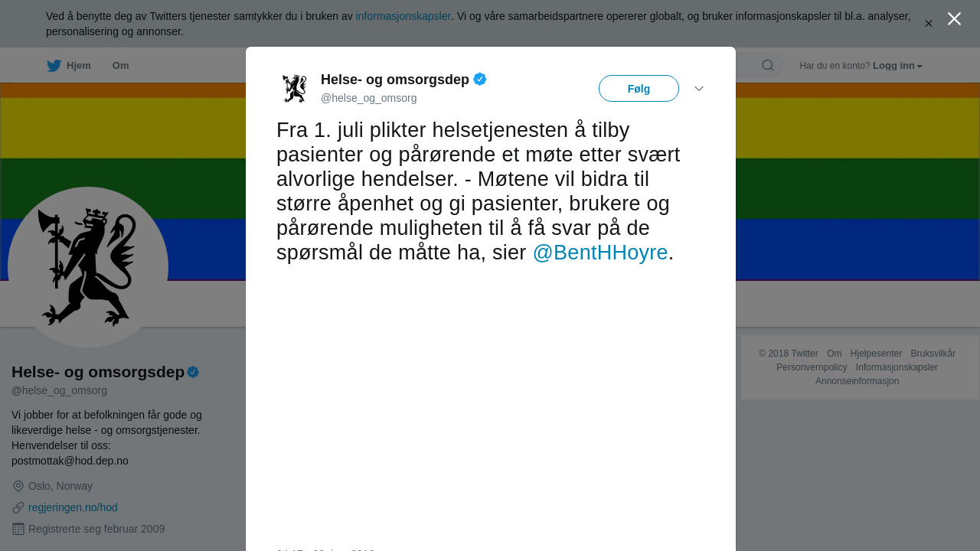The image size is (980, 551).
Task: Dismiss the cookie notice small X
Action: pos(929,24)
